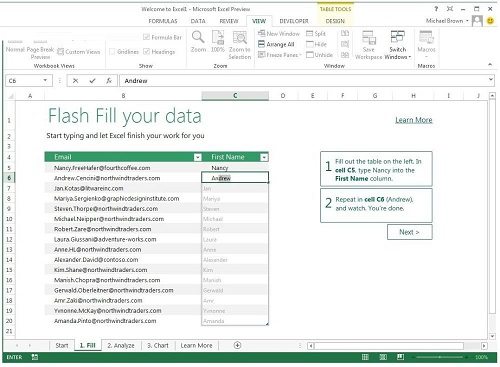This screenshot has height=367, width=500.
Task: Add a new sheet with plus icon
Action: [x=237, y=345]
